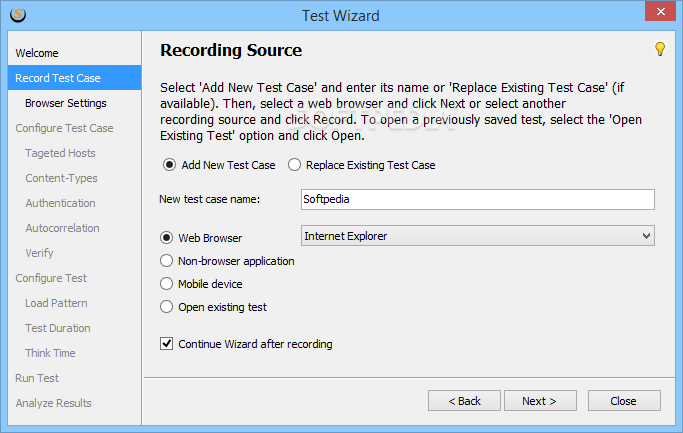Select the Record Test Case step

pyautogui.click(x=74, y=78)
